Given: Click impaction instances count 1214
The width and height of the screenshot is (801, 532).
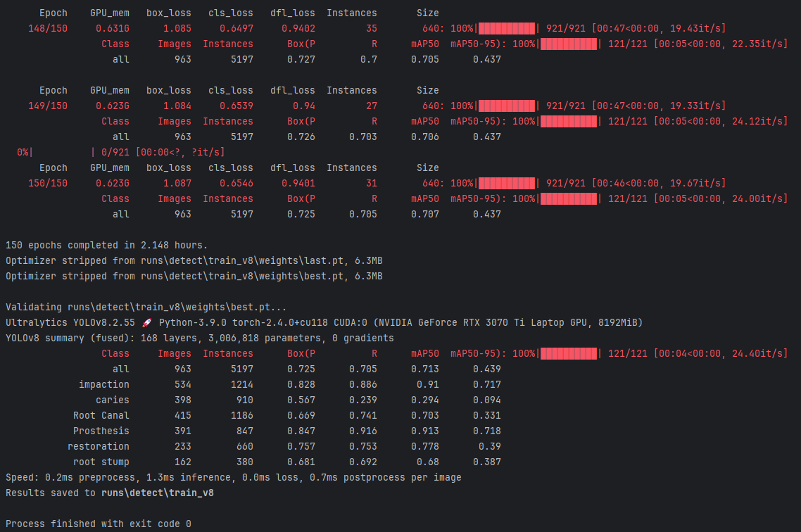Looking at the screenshot, I should pyautogui.click(x=242, y=384).
